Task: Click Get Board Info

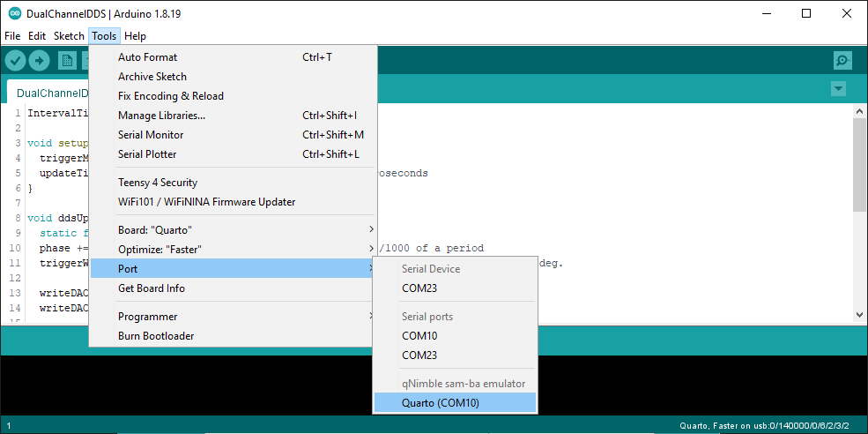Action: tap(151, 288)
